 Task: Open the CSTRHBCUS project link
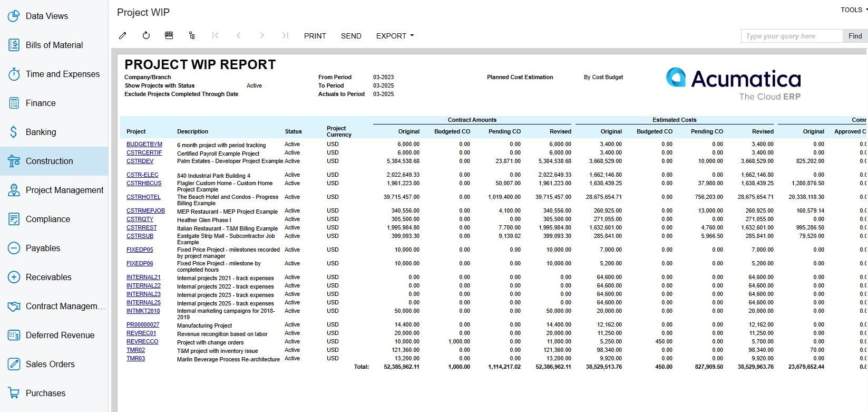pyautogui.click(x=144, y=183)
